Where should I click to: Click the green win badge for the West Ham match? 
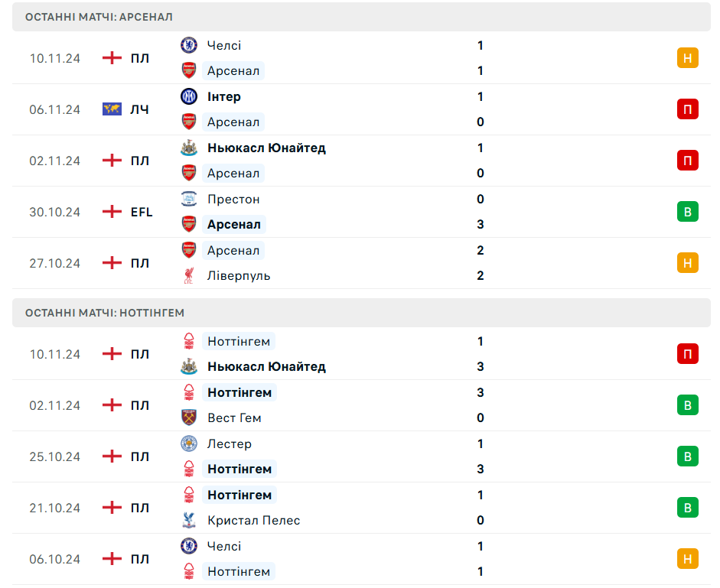tap(687, 405)
